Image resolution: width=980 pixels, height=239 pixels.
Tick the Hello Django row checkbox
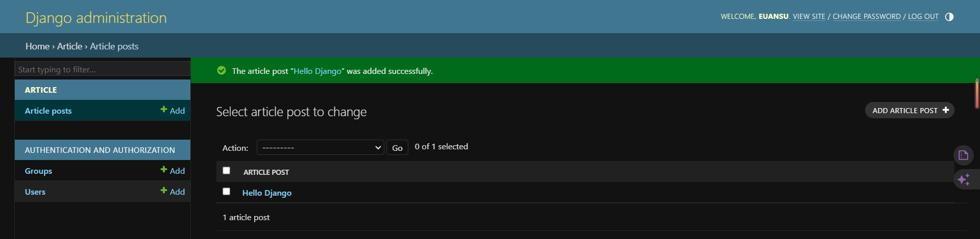pyautogui.click(x=227, y=192)
